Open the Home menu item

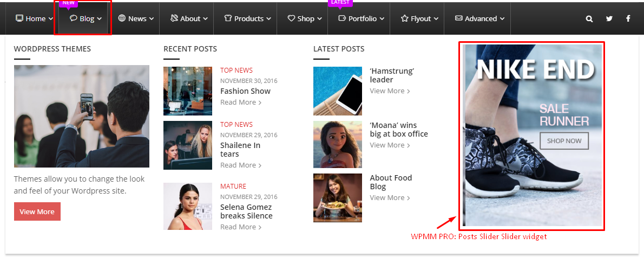pos(35,18)
